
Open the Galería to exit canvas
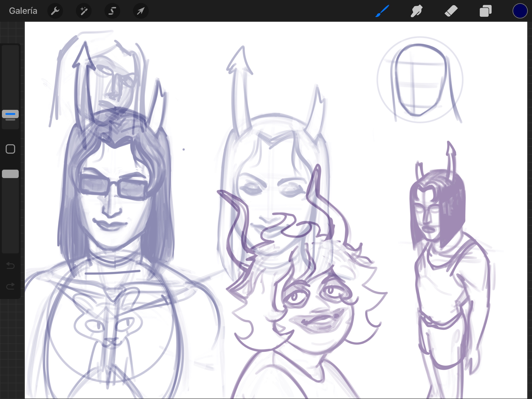coord(23,11)
